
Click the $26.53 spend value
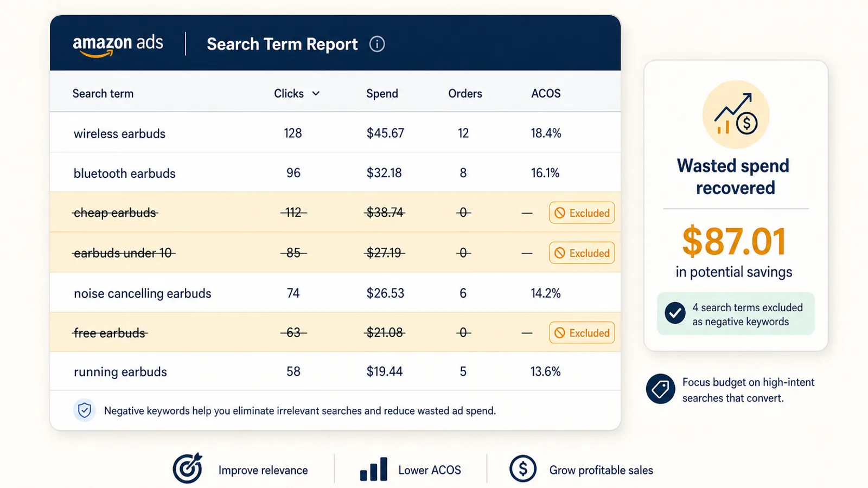pos(385,293)
